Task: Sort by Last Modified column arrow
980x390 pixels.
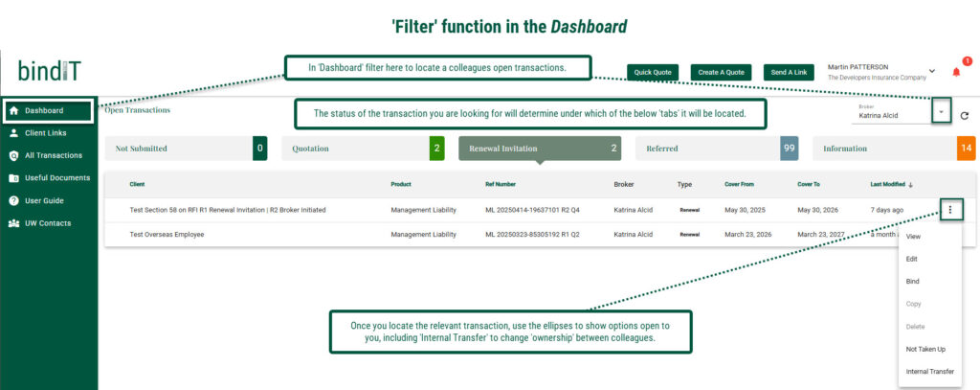Action: [x=911, y=185]
